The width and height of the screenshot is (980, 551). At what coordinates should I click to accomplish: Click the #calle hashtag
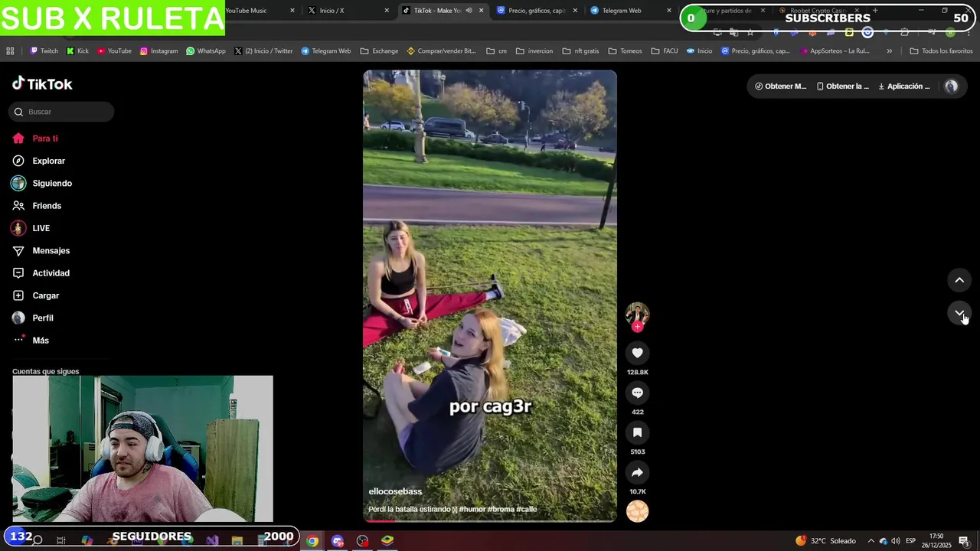coord(527,509)
